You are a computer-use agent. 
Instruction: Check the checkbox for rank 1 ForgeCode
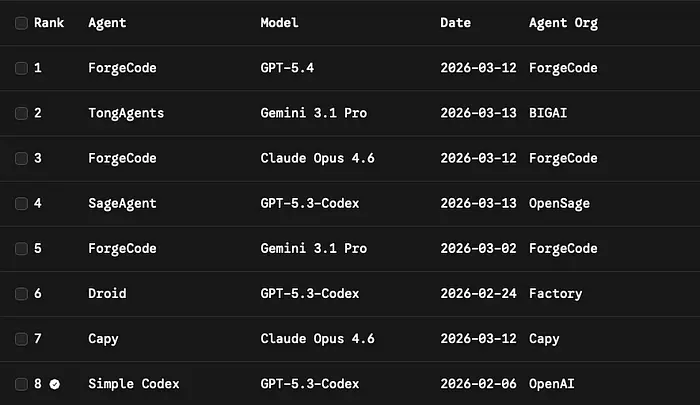click(21, 68)
